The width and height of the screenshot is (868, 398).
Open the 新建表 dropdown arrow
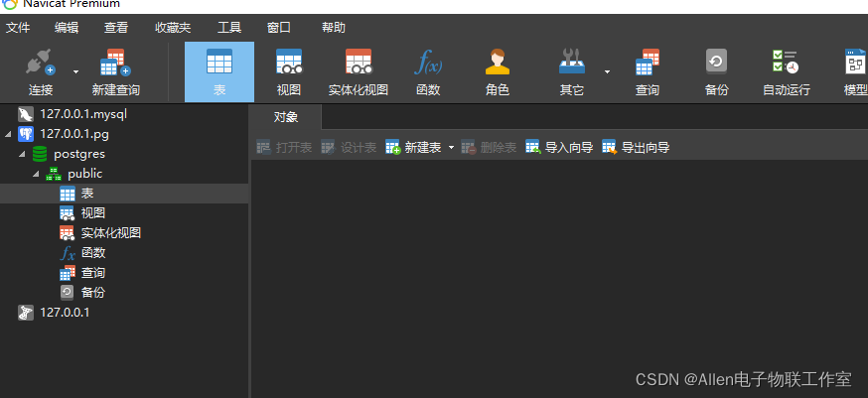[x=451, y=148]
